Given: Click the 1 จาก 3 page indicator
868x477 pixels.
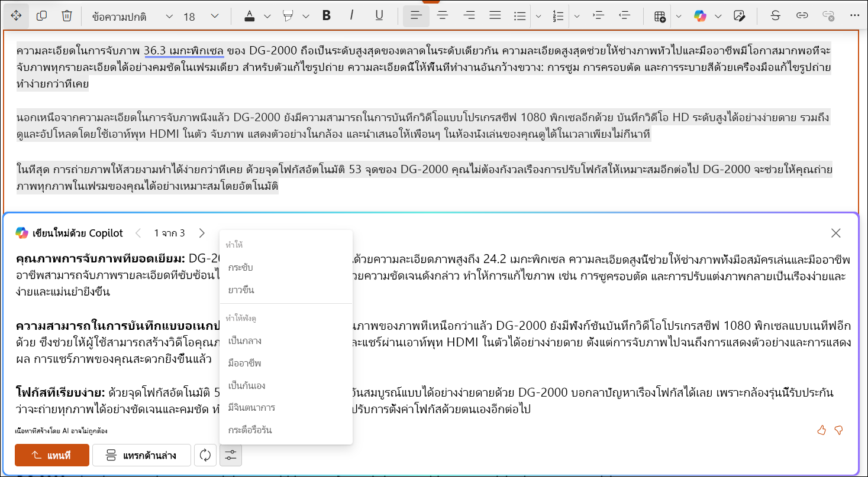Looking at the screenshot, I should click(x=170, y=233).
